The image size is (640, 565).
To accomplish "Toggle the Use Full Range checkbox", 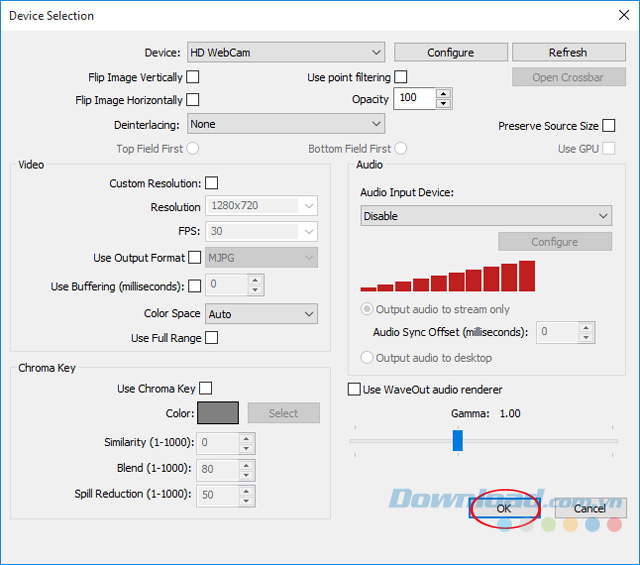I will [x=211, y=338].
